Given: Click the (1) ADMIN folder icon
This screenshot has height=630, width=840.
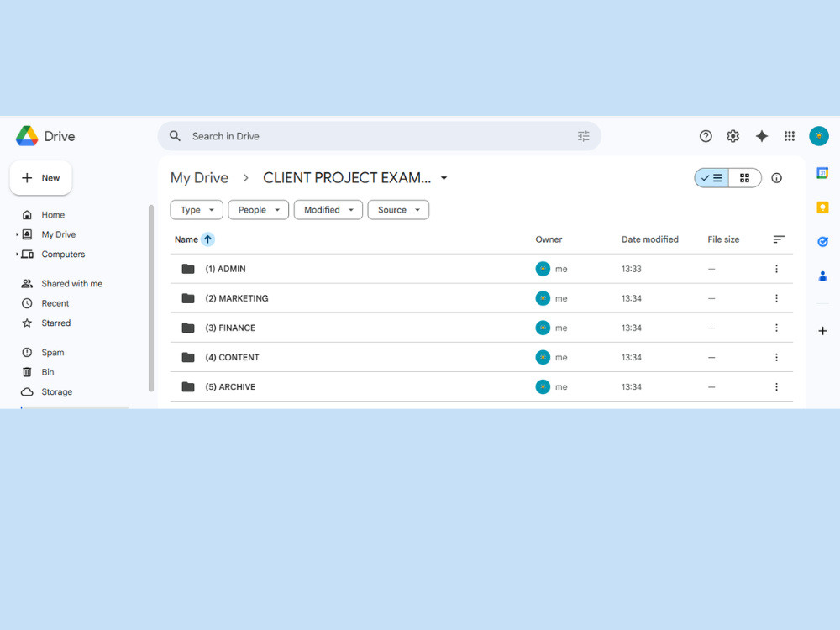Looking at the screenshot, I should click(188, 269).
